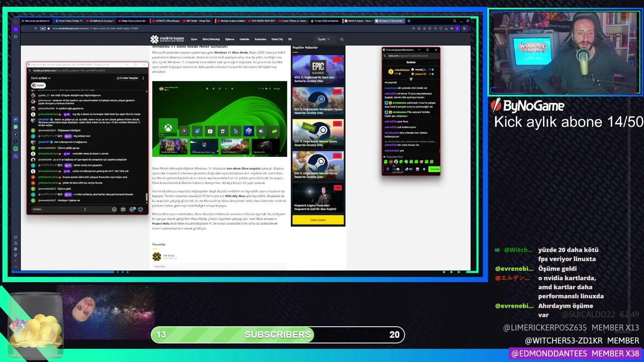This screenshot has width=644, height=362.
Task: Click the green Gönder button in Kick chat
Action: click(x=435, y=169)
